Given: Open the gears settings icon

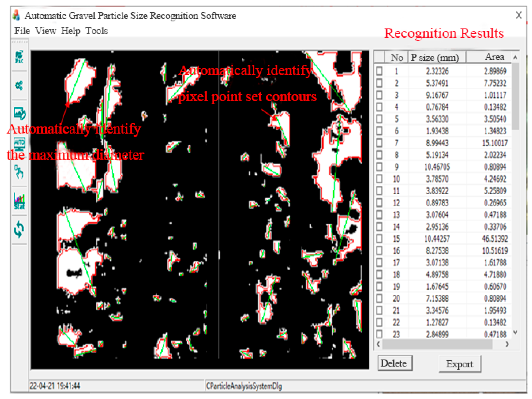Looking at the screenshot, I should [x=19, y=85].
